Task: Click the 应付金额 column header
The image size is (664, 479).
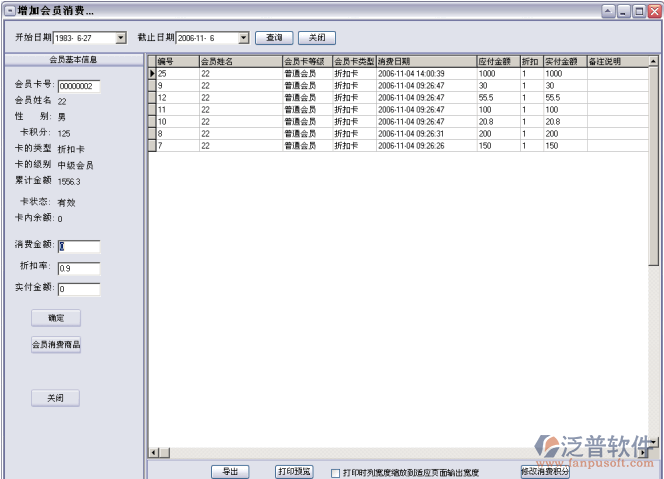Action: [497, 61]
